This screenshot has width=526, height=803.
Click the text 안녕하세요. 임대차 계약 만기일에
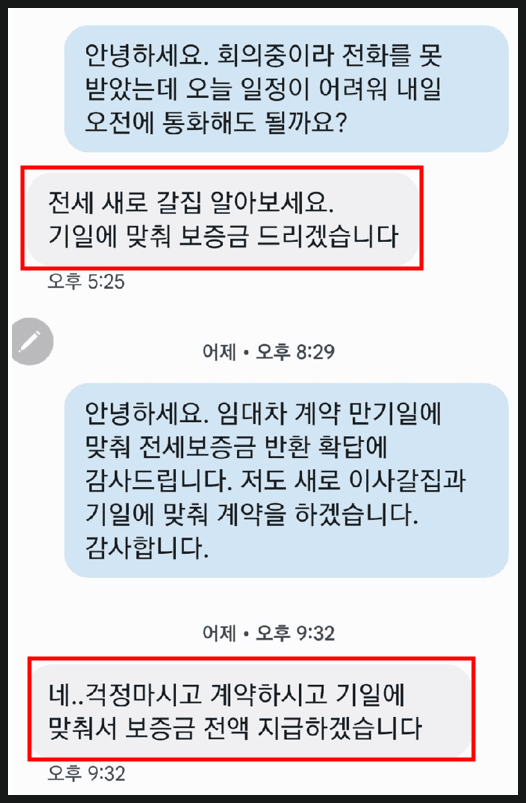pos(263,413)
